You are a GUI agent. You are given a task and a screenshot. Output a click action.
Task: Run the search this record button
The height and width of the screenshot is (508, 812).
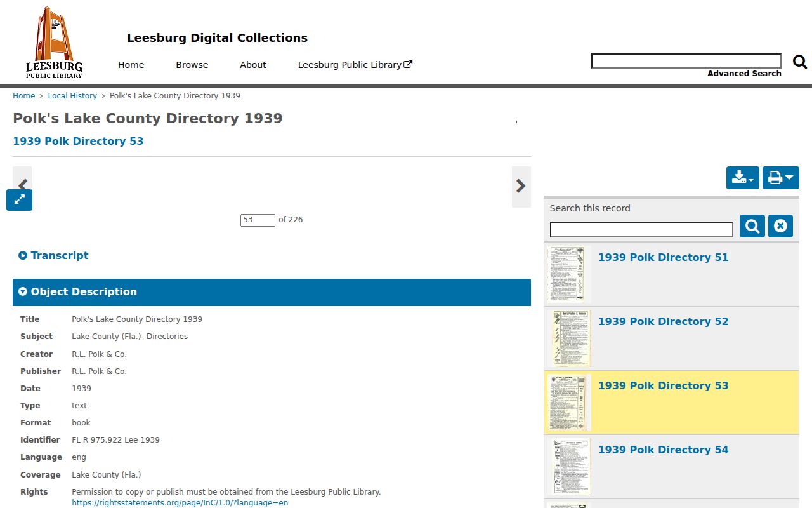[752, 226]
